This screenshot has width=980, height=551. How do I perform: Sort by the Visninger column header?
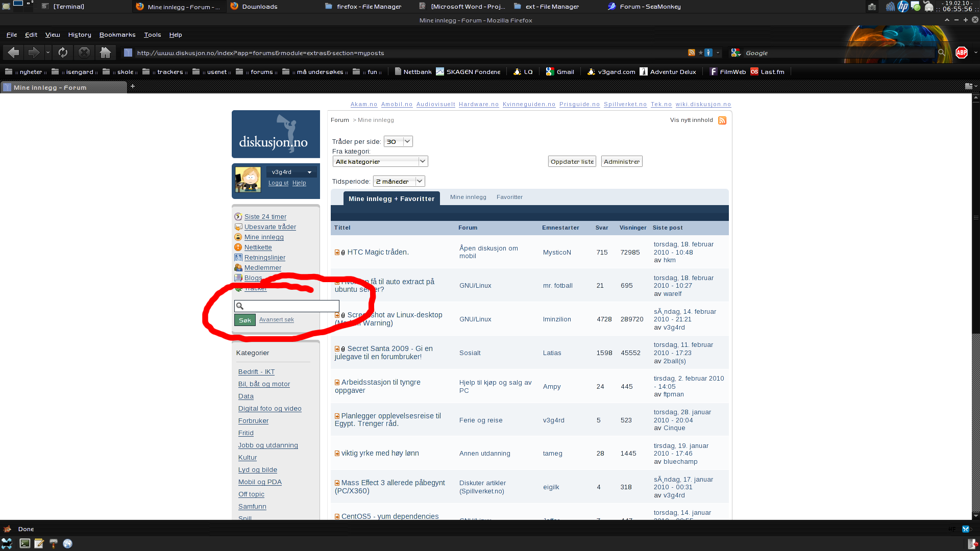(633, 228)
